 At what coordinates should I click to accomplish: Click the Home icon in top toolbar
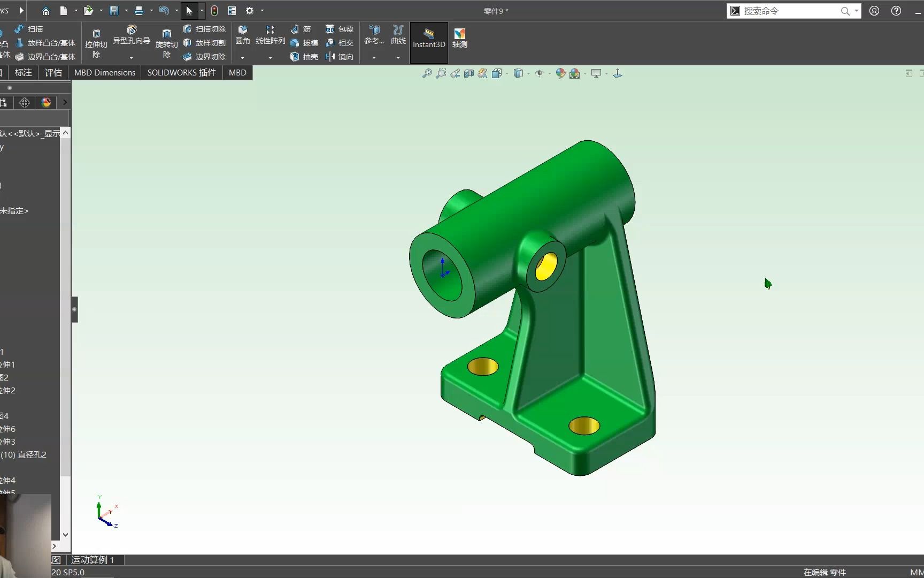click(x=45, y=11)
